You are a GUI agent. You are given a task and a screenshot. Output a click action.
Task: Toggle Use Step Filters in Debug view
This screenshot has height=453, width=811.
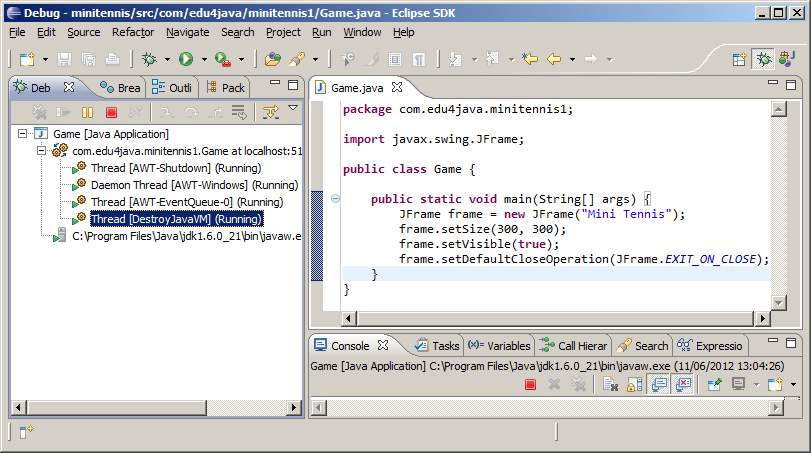tap(271, 112)
